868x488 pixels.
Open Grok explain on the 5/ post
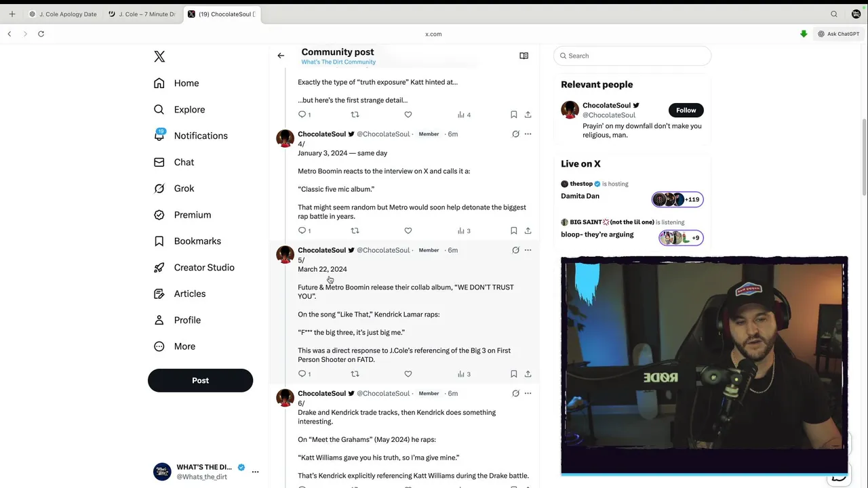(515, 250)
